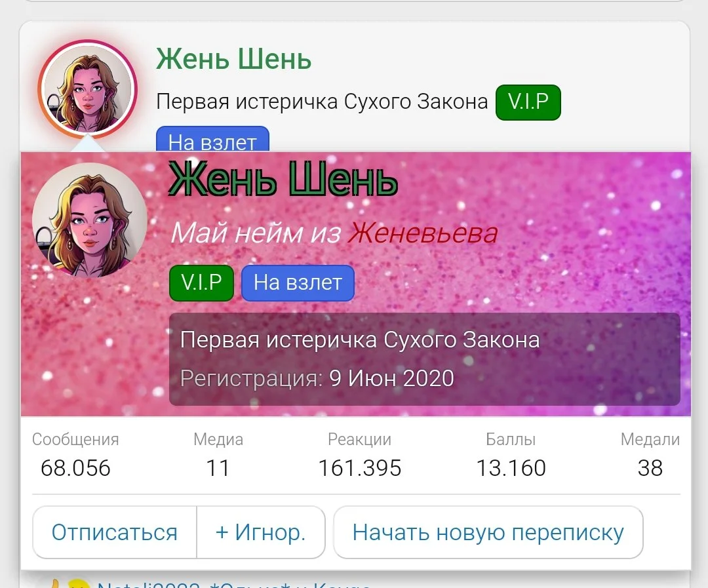Select the V.I.P badge inside the pink profile card
The image size is (708, 588).
pos(201,283)
